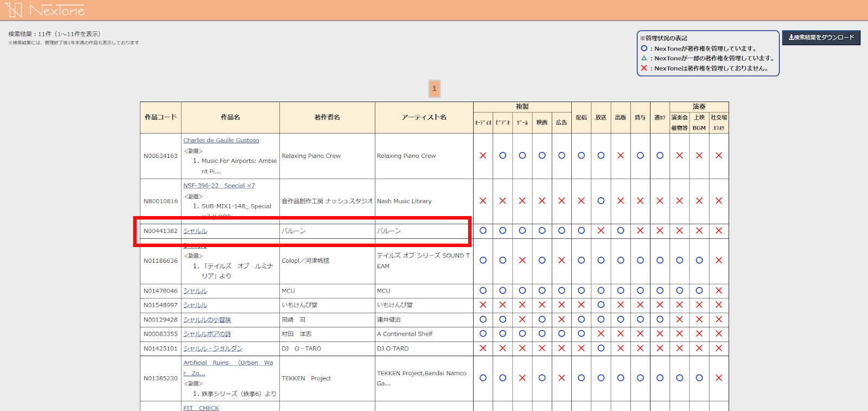The image size is (868, 411).
Task: Open the シャルルの小冒険 work link
Action: (207, 320)
